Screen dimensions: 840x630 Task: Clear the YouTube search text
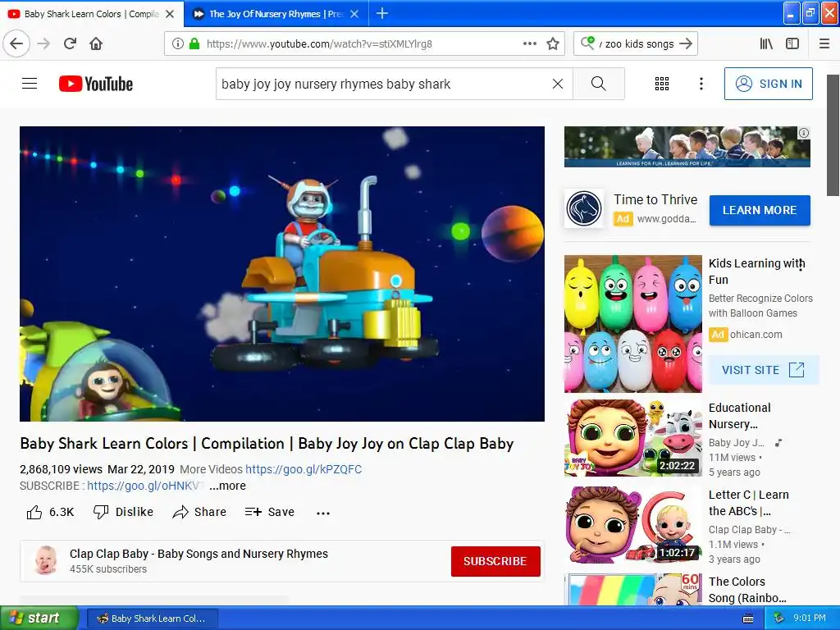(x=558, y=84)
